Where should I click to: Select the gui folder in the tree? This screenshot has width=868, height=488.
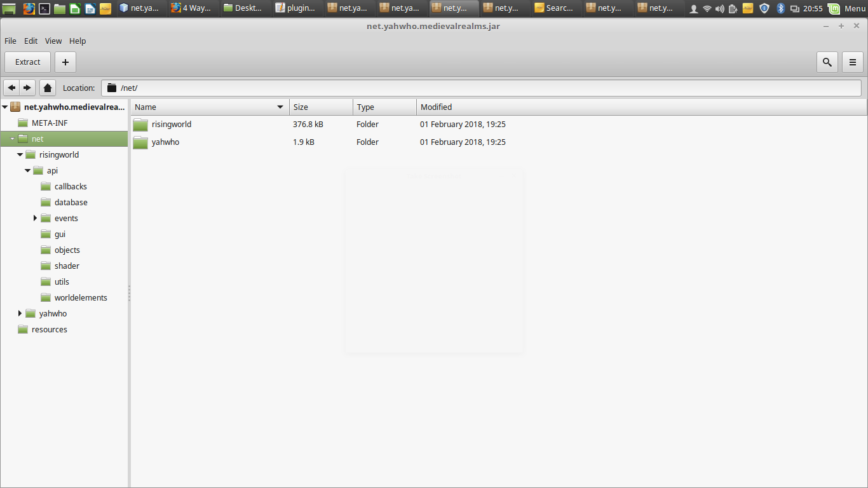[60, 234]
